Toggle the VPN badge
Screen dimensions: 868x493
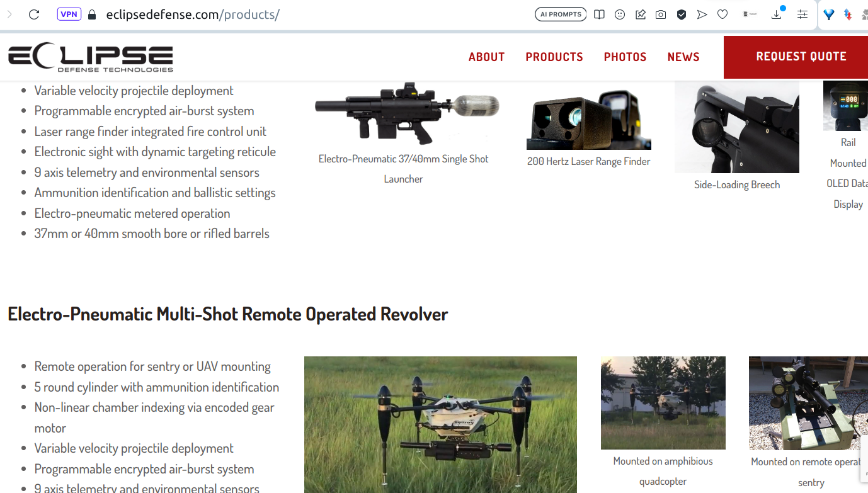69,14
